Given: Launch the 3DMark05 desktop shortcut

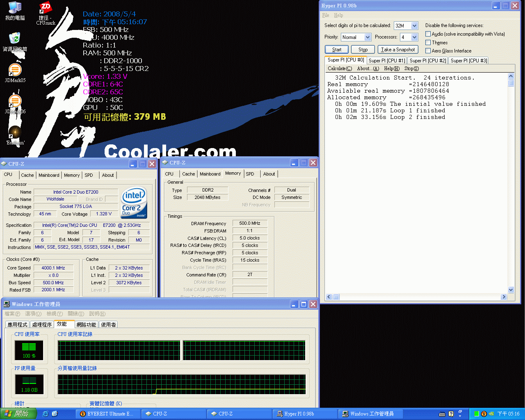Looking at the screenshot, I should point(15,73).
